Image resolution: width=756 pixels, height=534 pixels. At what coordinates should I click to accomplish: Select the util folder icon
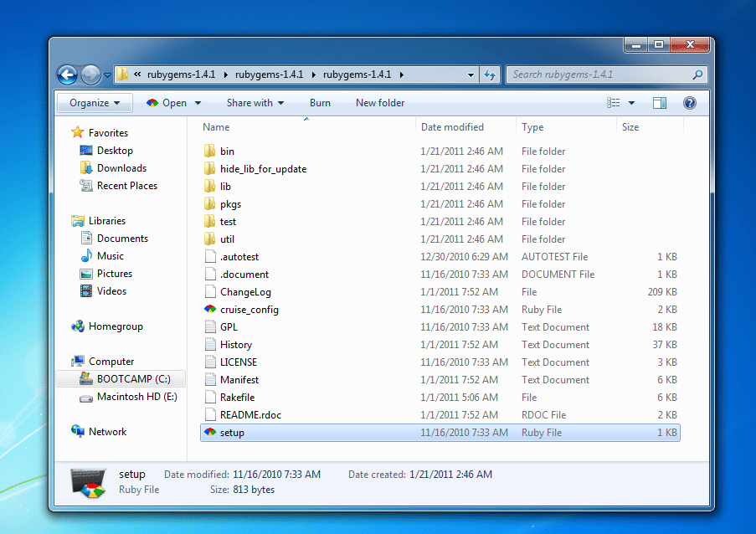click(210, 239)
